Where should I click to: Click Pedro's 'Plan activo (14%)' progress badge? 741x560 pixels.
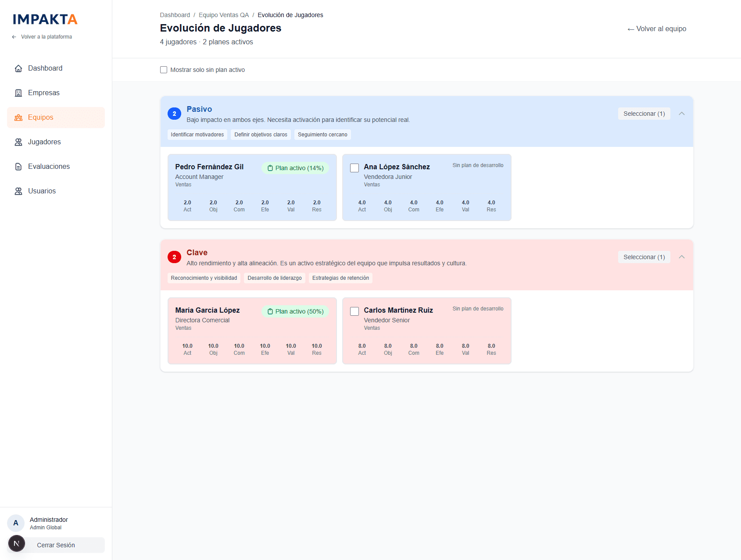click(x=295, y=168)
